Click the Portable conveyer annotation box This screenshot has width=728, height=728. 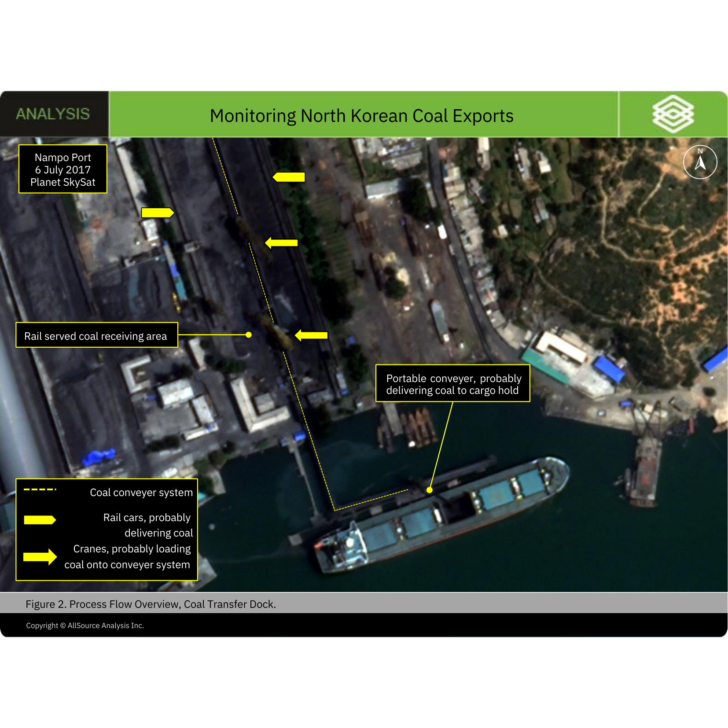pos(453,384)
